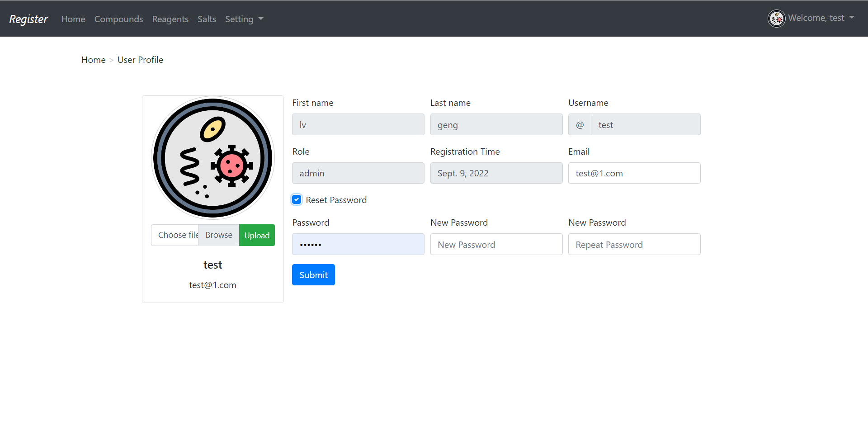Click the 'First name' label
The width and height of the screenshot is (868, 426).
coord(313,103)
